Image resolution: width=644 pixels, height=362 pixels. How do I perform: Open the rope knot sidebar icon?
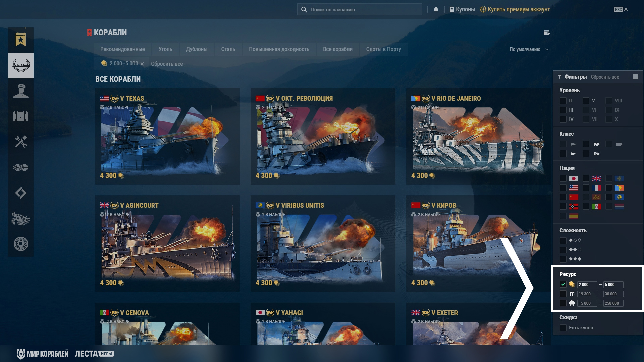tap(21, 167)
